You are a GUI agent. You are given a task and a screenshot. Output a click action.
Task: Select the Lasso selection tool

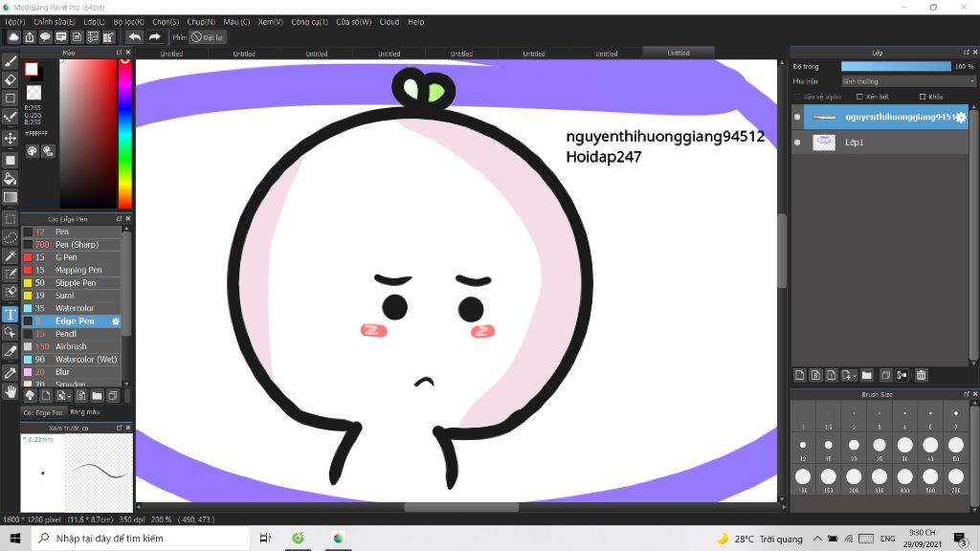click(10, 237)
